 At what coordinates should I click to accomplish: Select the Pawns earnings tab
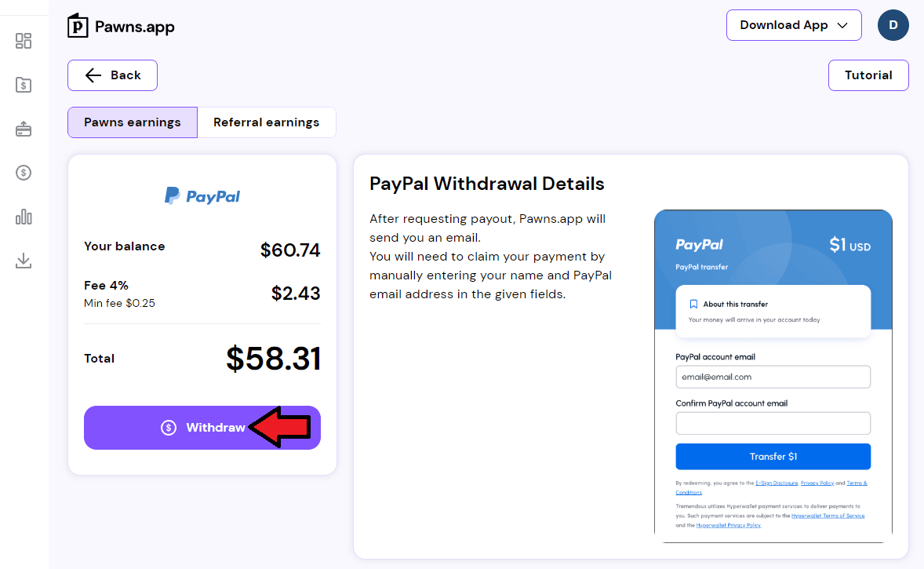(x=132, y=122)
